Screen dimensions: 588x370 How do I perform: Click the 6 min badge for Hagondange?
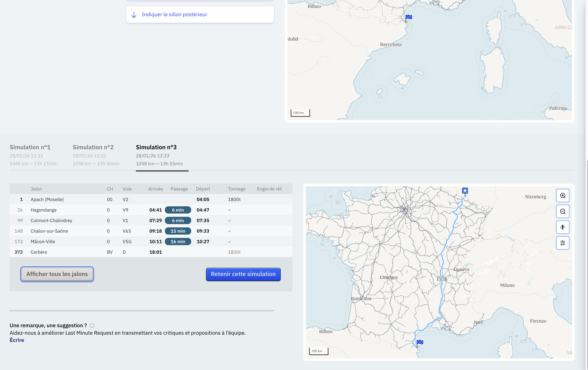pos(178,210)
